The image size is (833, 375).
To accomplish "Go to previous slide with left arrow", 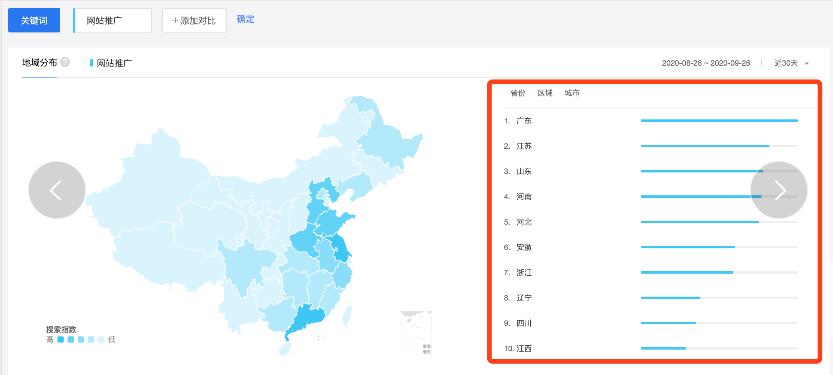I will click(x=57, y=190).
